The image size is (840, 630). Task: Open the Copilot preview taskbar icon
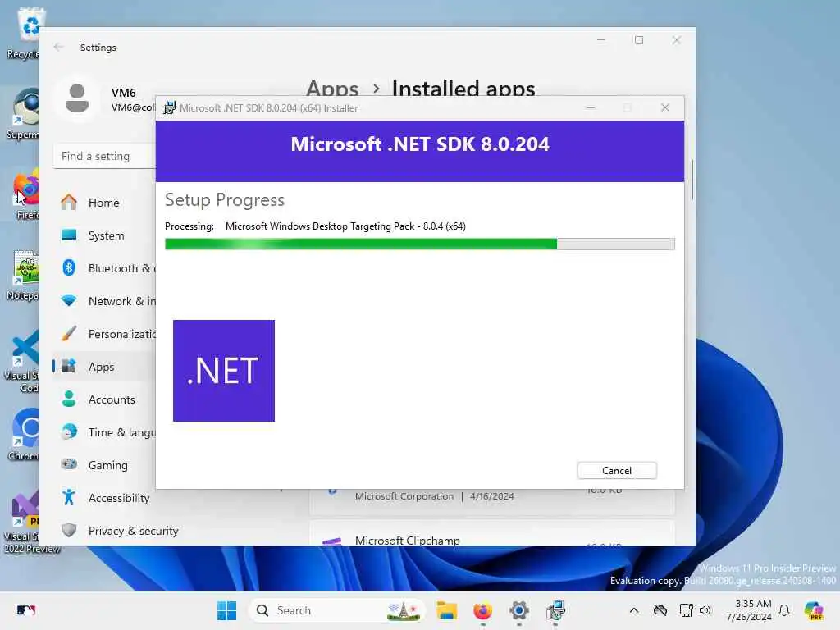[x=814, y=610]
